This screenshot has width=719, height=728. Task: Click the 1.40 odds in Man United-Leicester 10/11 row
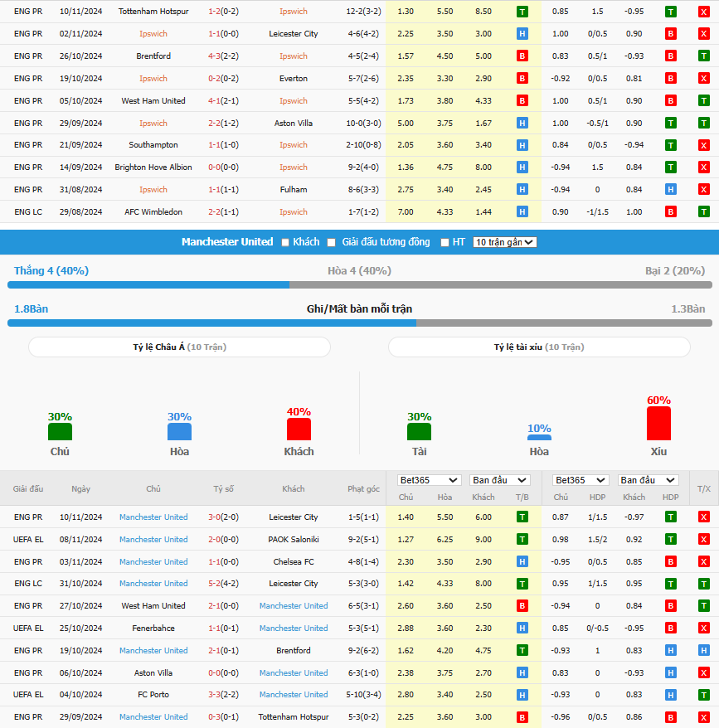[406, 517]
